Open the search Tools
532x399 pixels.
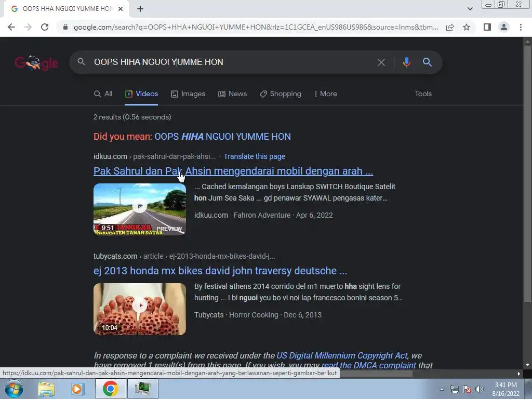pyautogui.click(x=423, y=94)
